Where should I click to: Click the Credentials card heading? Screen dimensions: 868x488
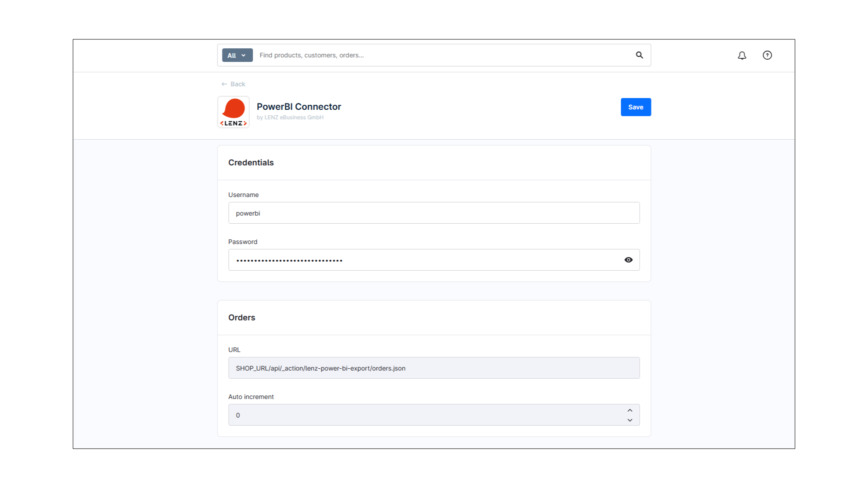pos(251,163)
